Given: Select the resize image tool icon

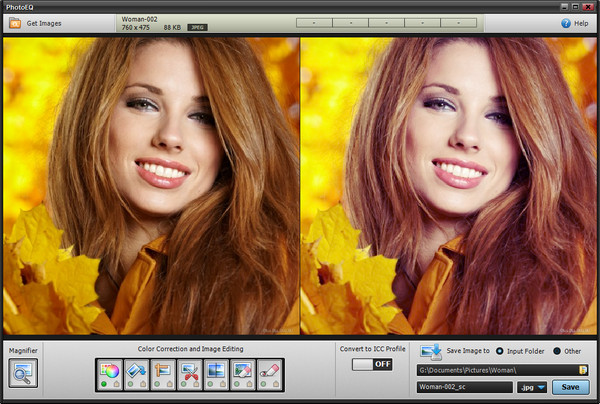Looking at the screenshot, I should pyautogui.click(x=162, y=370).
